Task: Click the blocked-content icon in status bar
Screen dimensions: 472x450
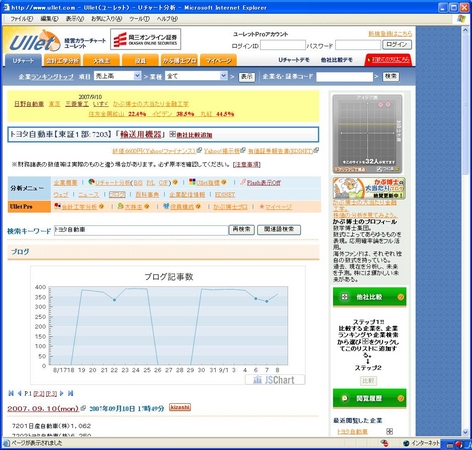Action: pos(385,443)
